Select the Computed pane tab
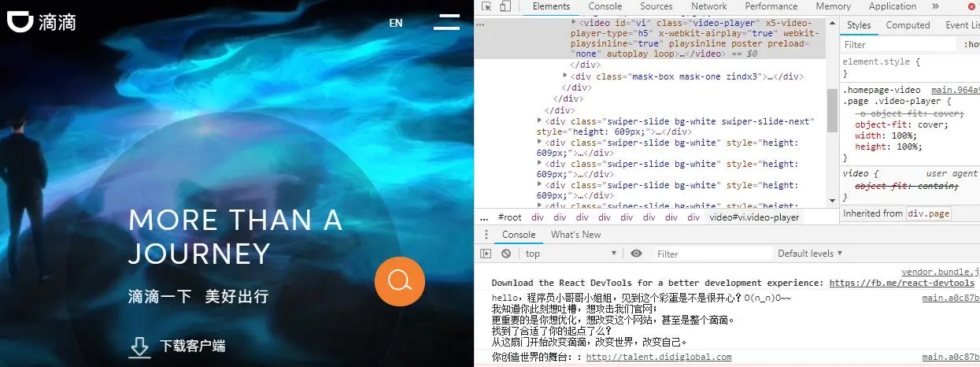Screen dimensions: 980x367 pyautogui.click(x=908, y=25)
